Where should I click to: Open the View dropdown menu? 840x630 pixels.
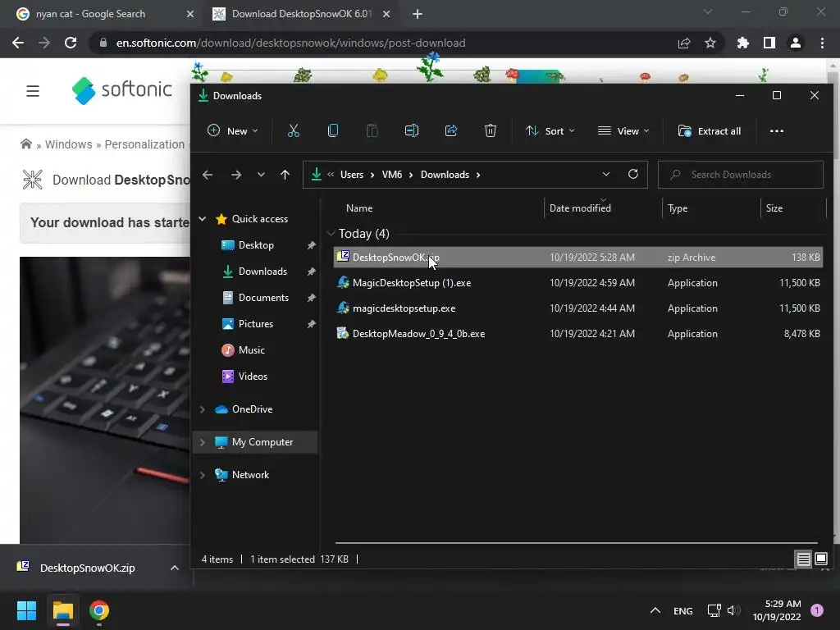click(623, 130)
